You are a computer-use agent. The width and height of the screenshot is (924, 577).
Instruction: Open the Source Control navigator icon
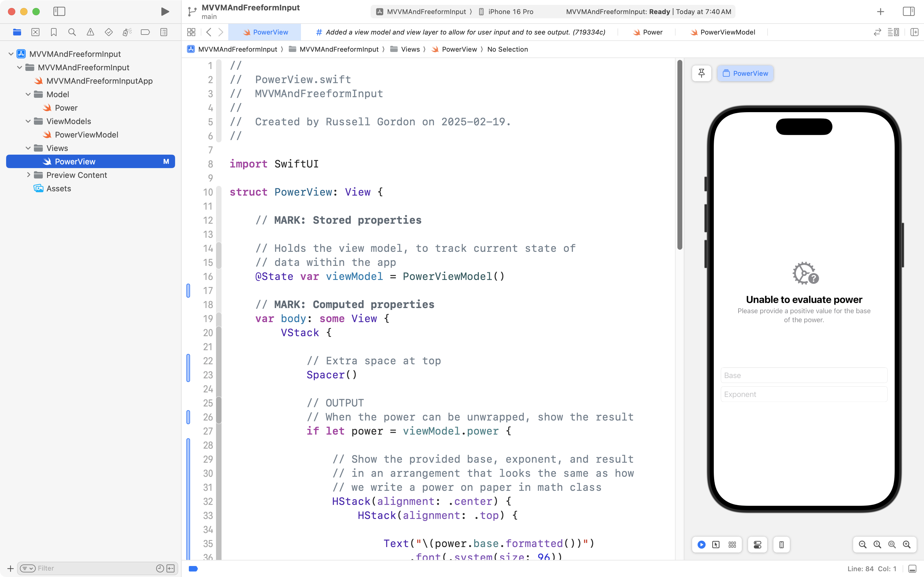click(35, 32)
